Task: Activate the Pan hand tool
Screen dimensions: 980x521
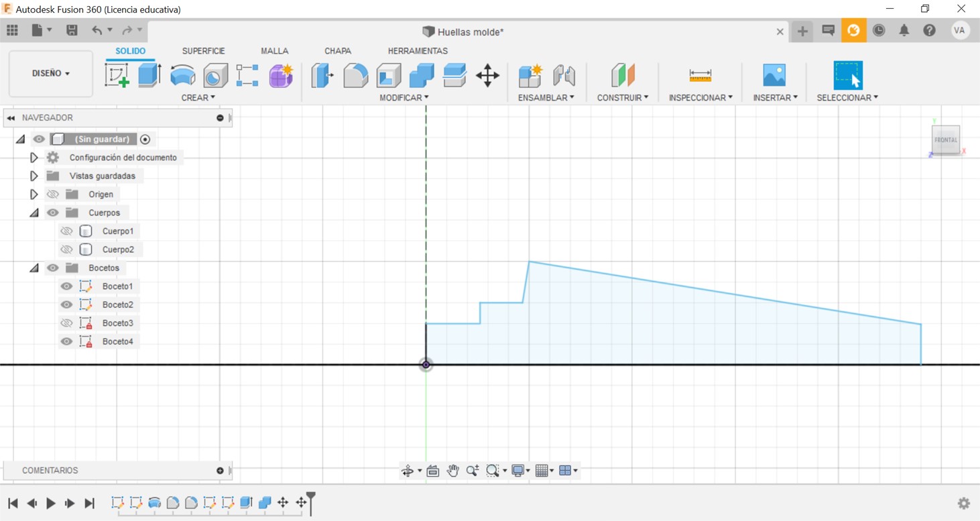Action: coord(452,471)
